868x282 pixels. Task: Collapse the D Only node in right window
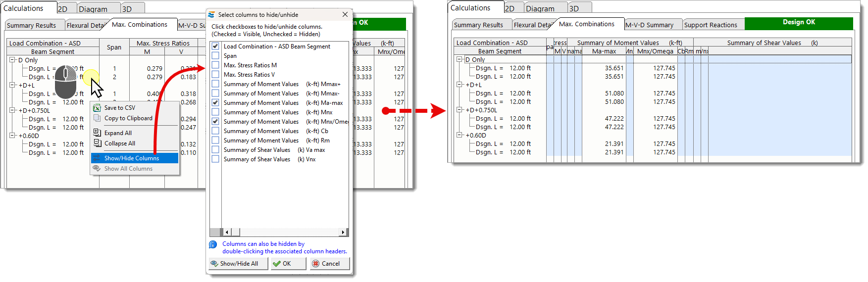pos(460,59)
